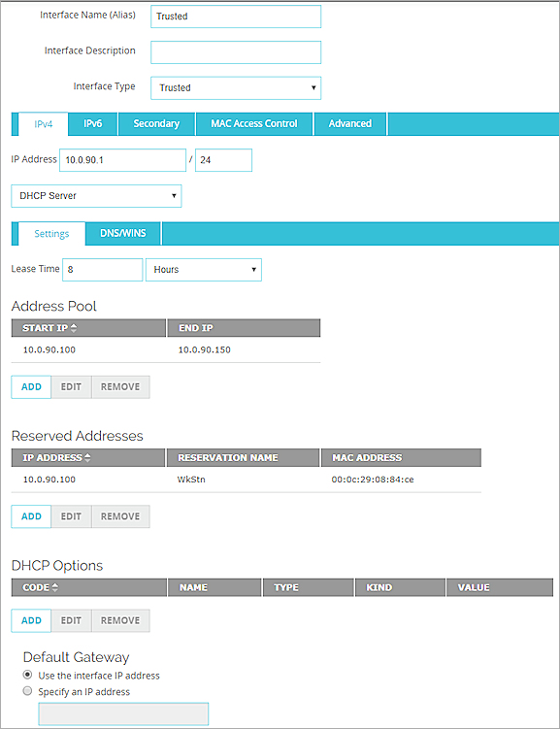The image size is (560, 729).
Task: Switch to the IPv4 tab
Action: pos(44,124)
